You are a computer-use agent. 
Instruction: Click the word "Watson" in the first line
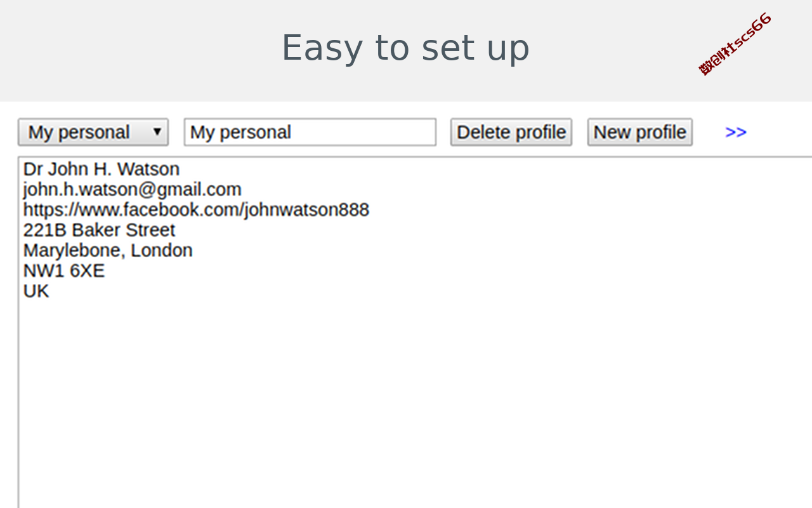pos(148,169)
